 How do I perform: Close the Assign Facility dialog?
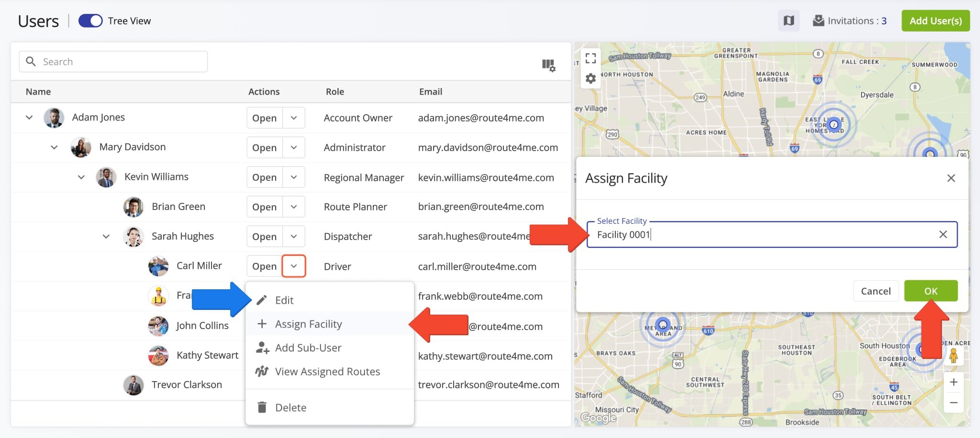[951, 178]
